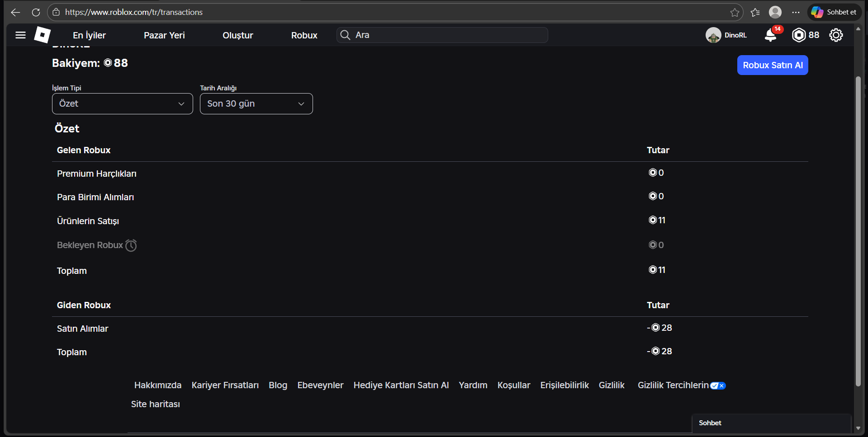Click the browser address bar URL
This screenshot has height=437, width=868.
click(134, 12)
